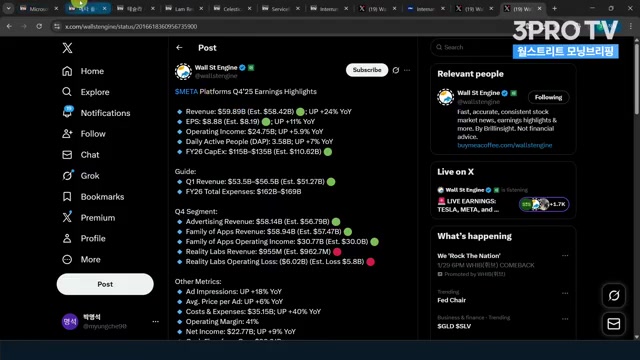640x360 pixels.
Task: Open tab search dropdown arrow
Action: pyautogui.click(x=8, y=8)
